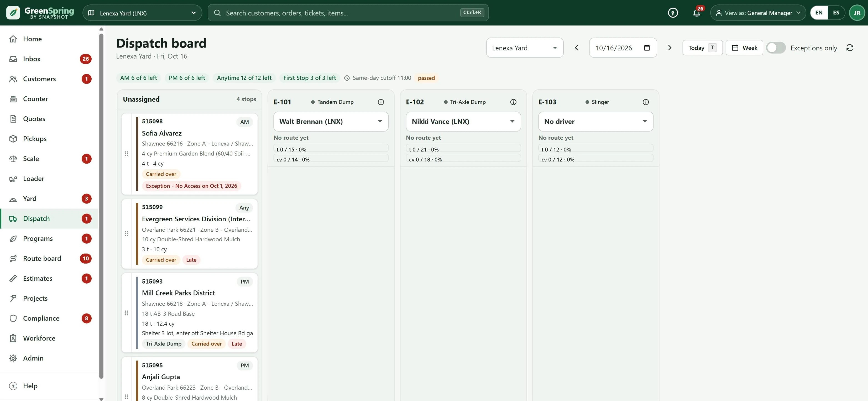Screen dimensions: 868x401
Task: Grab drag handle of order 515098 card
Action: coord(126,154)
